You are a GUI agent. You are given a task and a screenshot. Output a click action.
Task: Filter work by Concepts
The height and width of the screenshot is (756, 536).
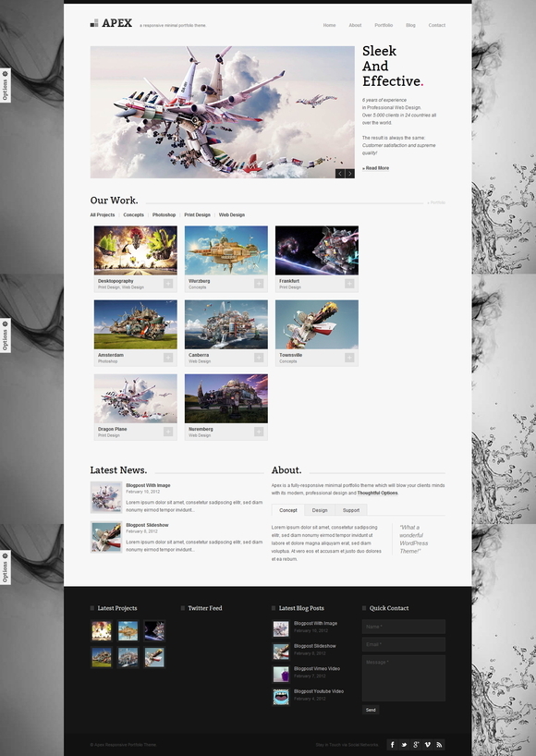133,215
